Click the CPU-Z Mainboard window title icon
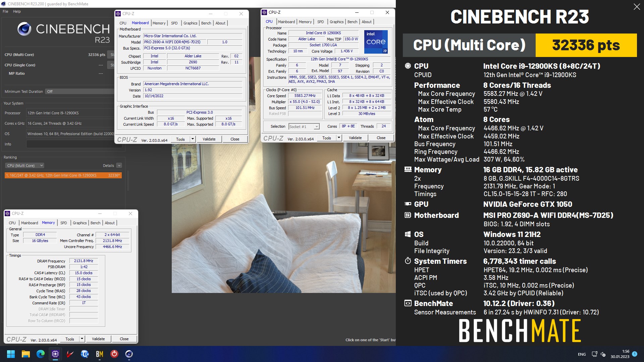Screen dimensions: 644x362 tap(118, 14)
